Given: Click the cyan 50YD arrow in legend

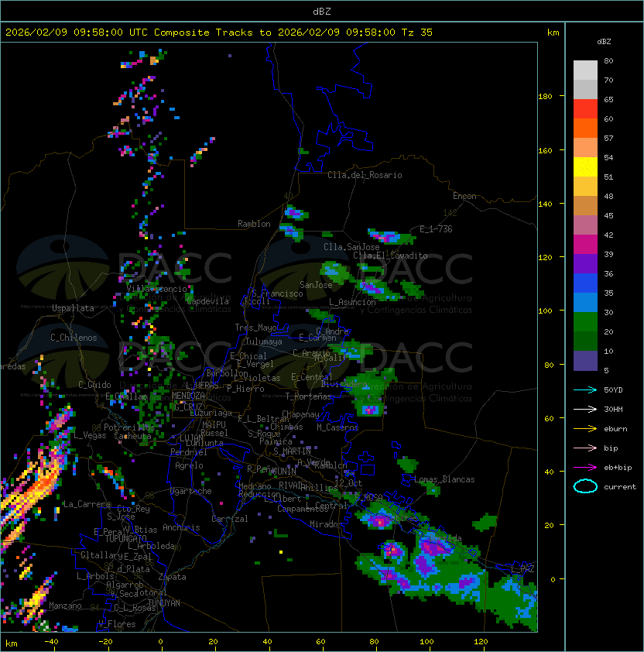Looking at the screenshot, I should click(585, 389).
